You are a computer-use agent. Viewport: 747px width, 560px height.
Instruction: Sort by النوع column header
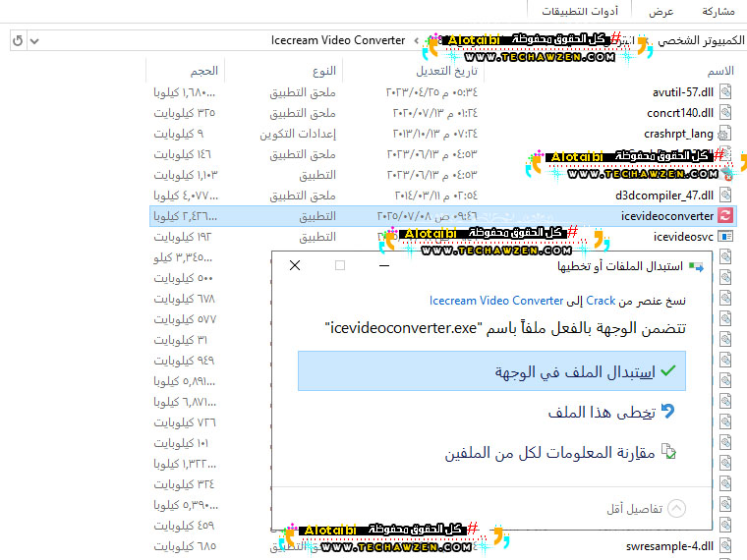[x=324, y=71]
